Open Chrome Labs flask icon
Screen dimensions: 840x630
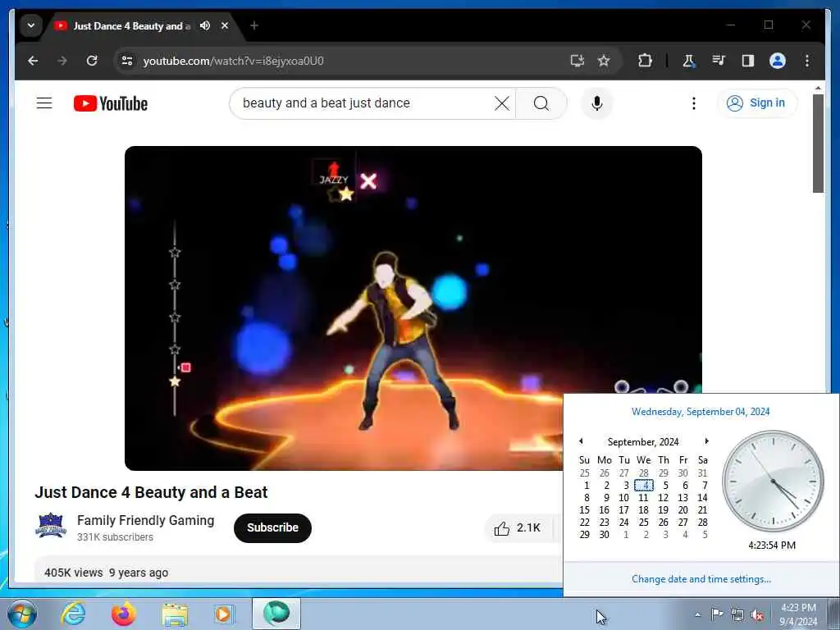pos(688,61)
